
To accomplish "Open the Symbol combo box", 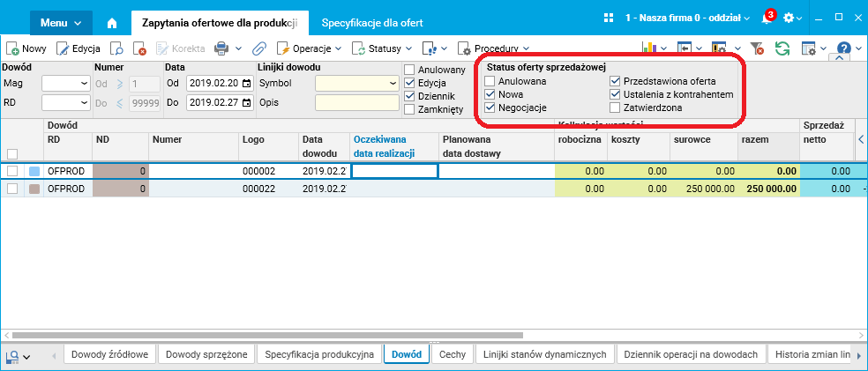I will tap(357, 84).
